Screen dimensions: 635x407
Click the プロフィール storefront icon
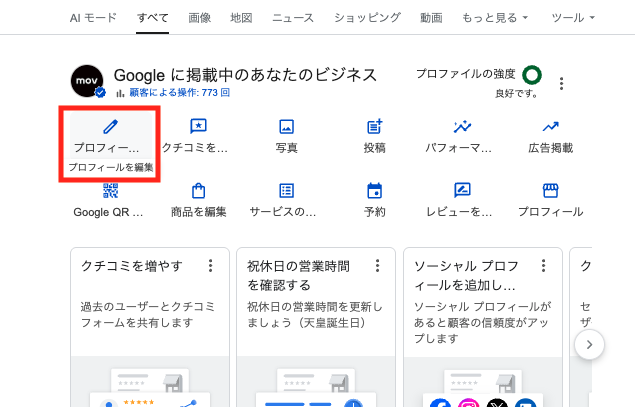pos(550,190)
